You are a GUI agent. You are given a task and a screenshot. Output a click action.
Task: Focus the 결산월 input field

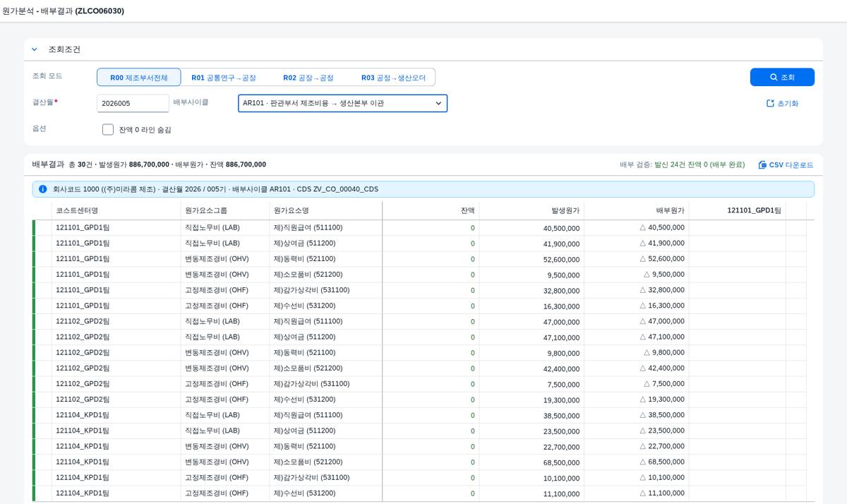pyautogui.click(x=133, y=103)
